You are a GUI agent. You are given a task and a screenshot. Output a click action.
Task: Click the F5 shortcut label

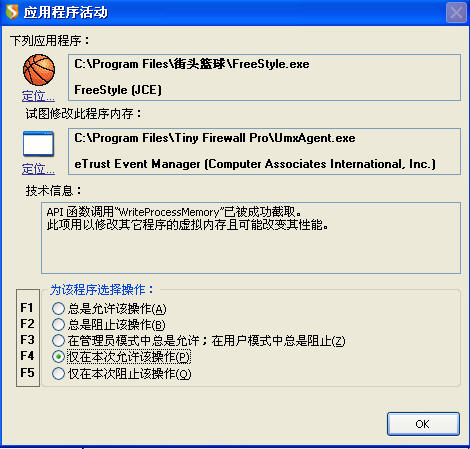click(27, 372)
